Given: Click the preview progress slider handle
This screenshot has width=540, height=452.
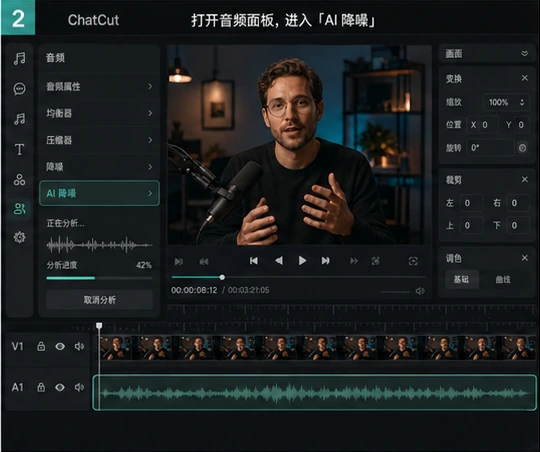Looking at the screenshot, I should 222,277.
